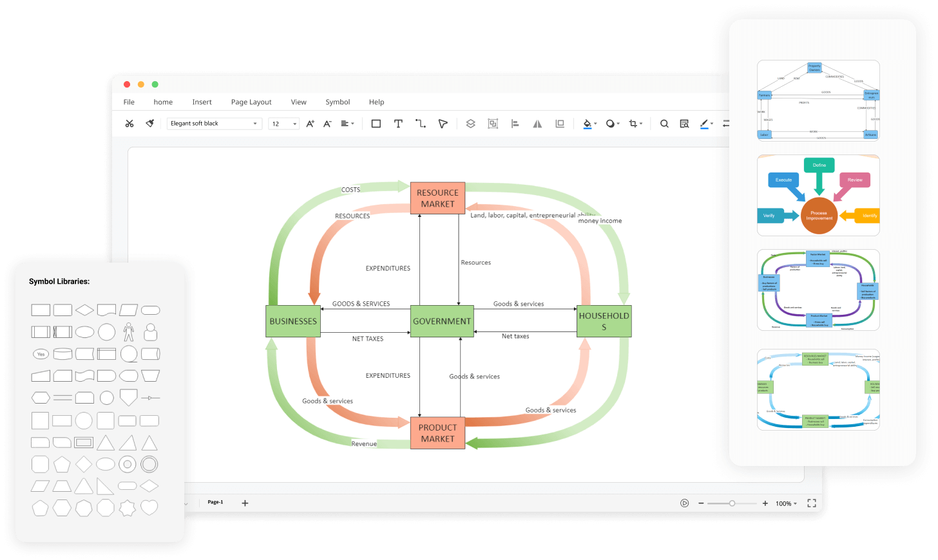Image resolution: width=938 pixels, height=560 pixels.
Task: Click the Crop tool icon
Action: (x=633, y=124)
